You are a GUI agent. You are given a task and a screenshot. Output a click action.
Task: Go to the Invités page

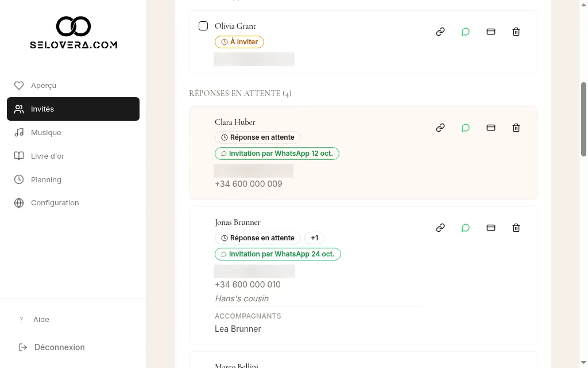(x=73, y=109)
